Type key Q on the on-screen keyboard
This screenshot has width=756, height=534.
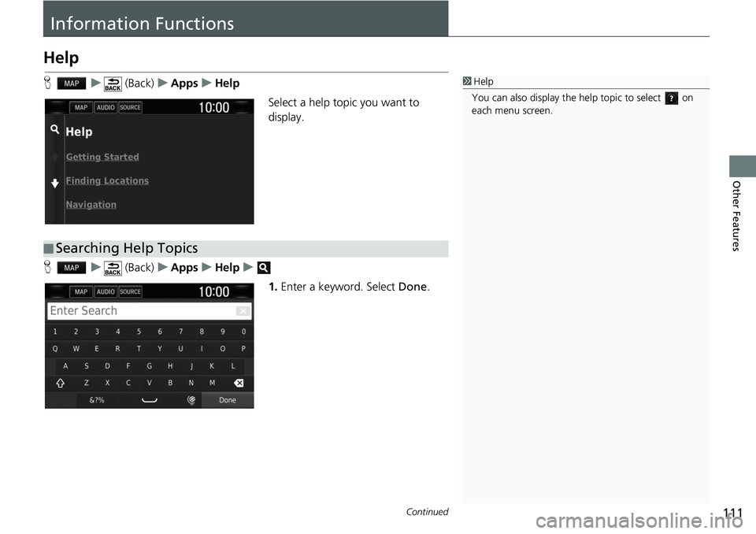tap(55, 348)
